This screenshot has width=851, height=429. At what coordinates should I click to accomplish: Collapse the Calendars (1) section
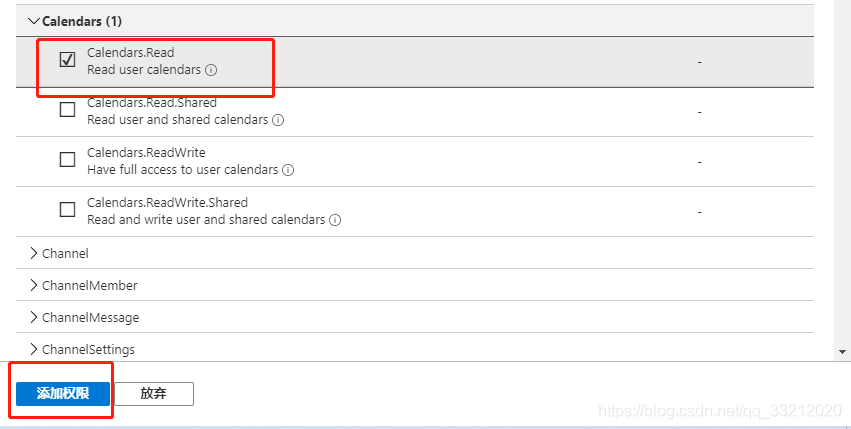coord(34,20)
